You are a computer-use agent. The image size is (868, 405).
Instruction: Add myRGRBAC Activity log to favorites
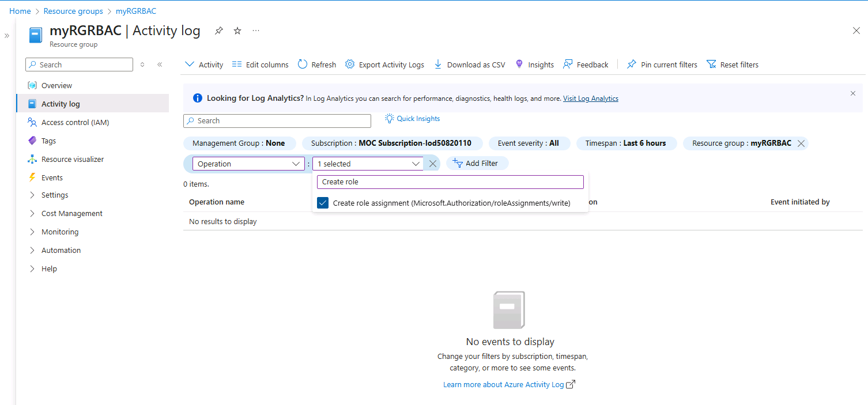(x=237, y=31)
